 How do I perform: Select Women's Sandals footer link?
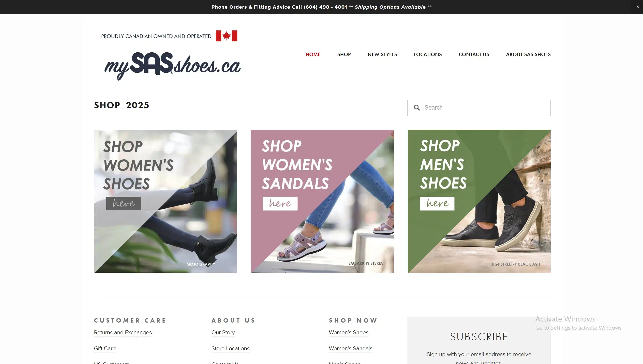click(350, 348)
